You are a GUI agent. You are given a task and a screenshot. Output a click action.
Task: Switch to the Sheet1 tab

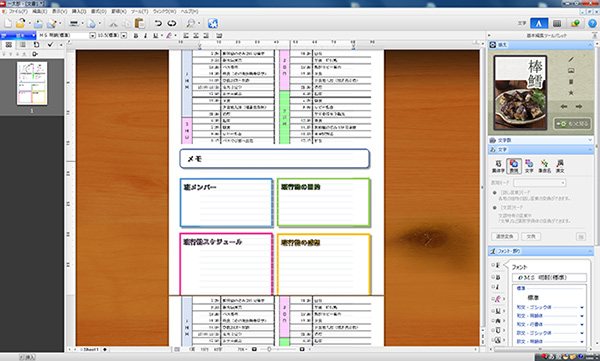[90, 349]
